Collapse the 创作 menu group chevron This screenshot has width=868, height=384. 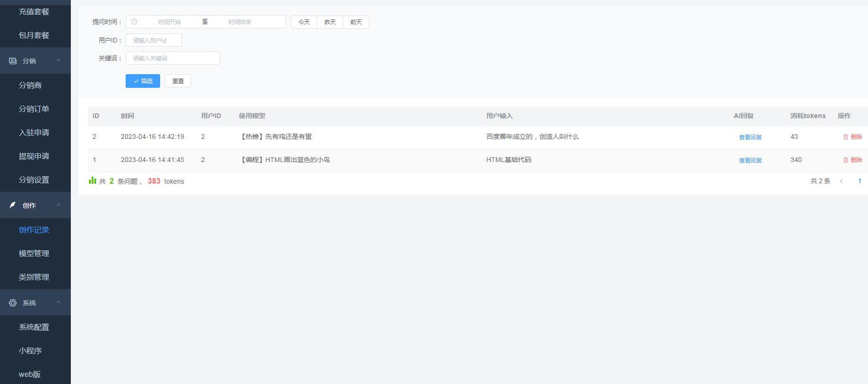click(x=59, y=205)
